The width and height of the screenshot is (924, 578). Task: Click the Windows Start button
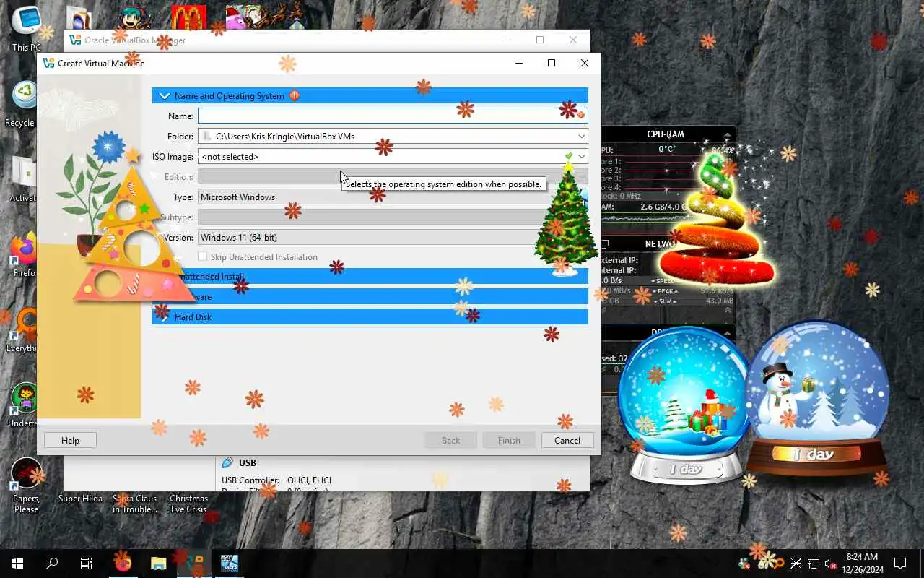click(17, 564)
